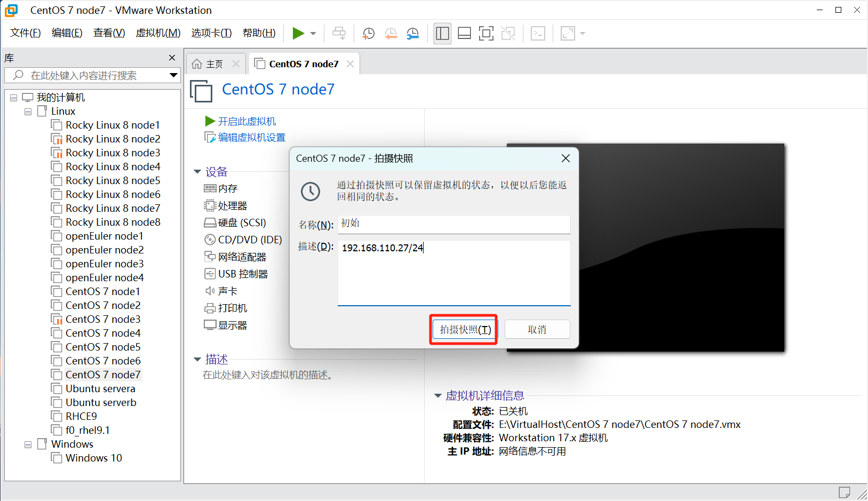Screen dimensions: 868x501
Task: Collapse the Linux folder tree node
Action: (28, 112)
